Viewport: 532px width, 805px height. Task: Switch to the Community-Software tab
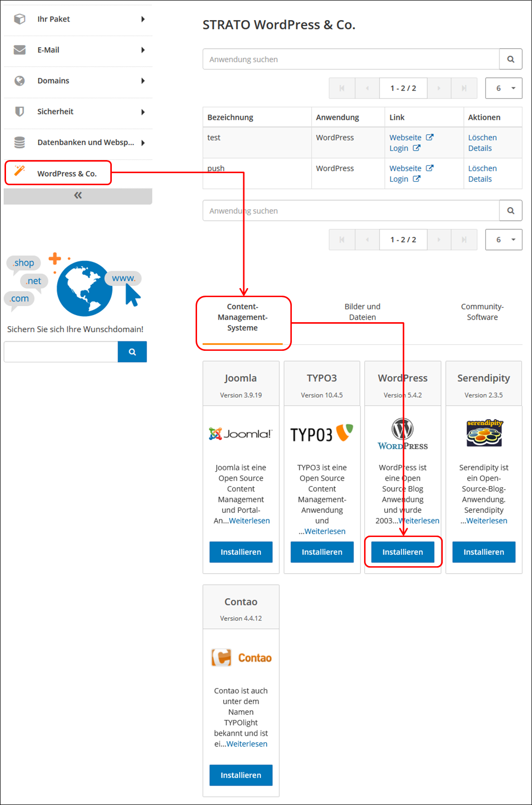(482, 312)
